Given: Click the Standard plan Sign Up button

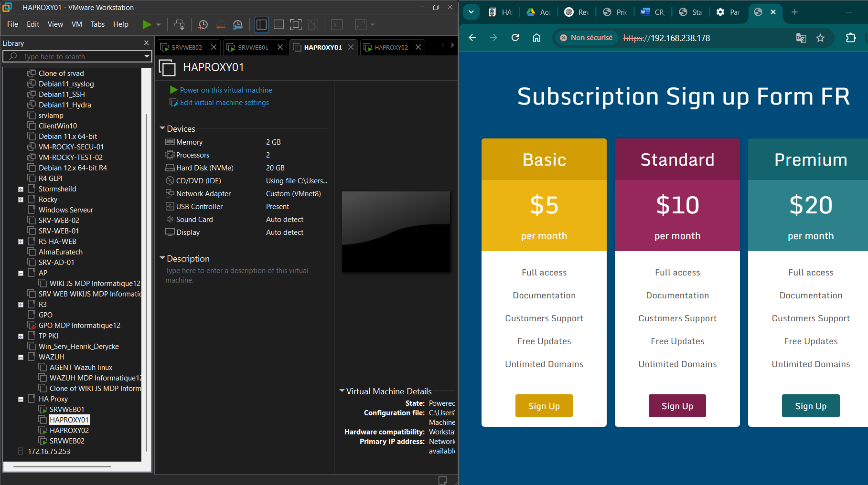Looking at the screenshot, I should point(677,406).
